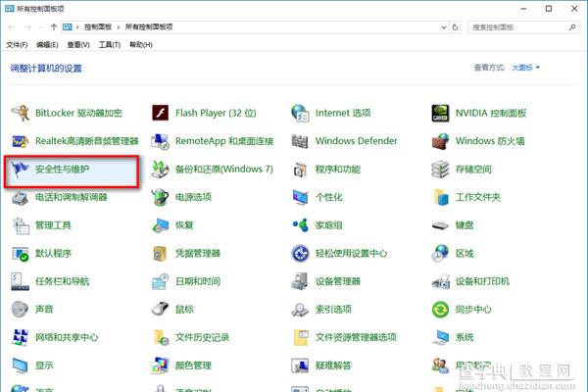Click 控制面板 in the address breadcrumb

click(98, 27)
